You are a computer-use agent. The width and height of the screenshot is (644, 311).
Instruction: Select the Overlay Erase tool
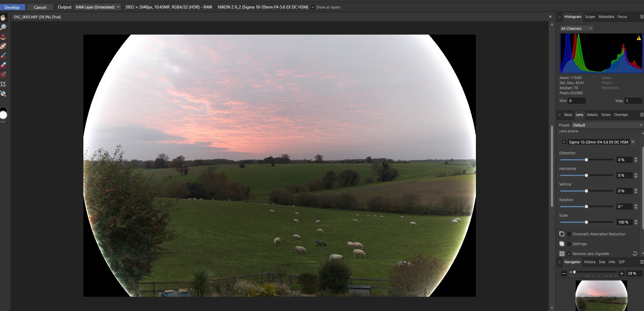click(x=3, y=65)
